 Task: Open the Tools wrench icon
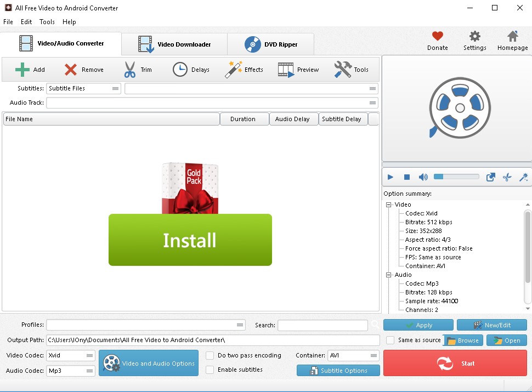point(342,69)
